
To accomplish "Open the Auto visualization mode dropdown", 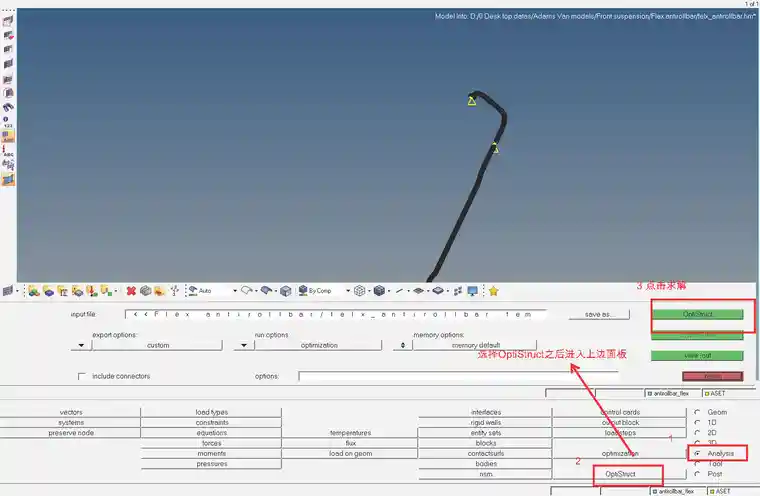I will 235,291.
